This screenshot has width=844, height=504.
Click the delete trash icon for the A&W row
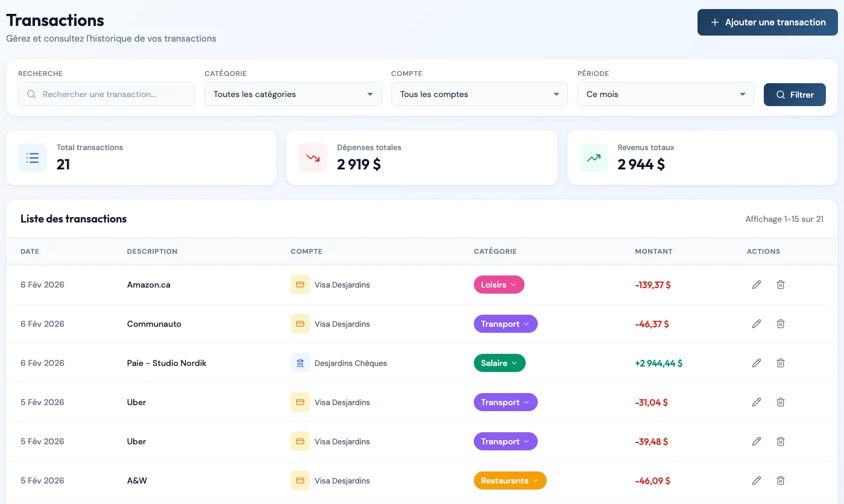pyautogui.click(x=781, y=480)
